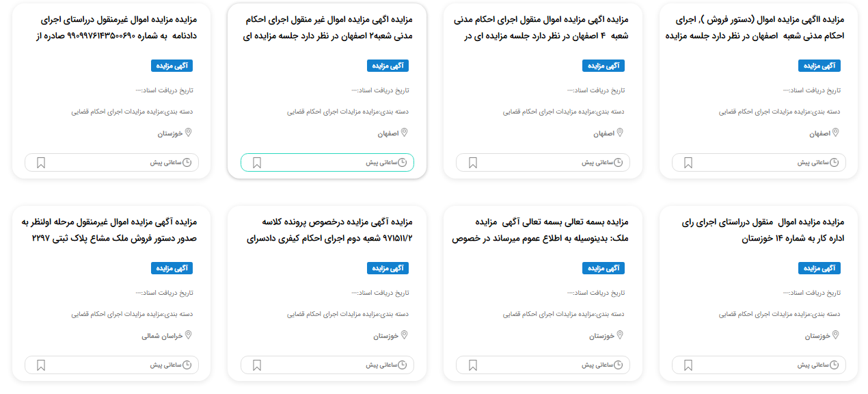Bookmark the Isfahan شعبه ۴ auction card

pyautogui.click(x=473, y=163)
